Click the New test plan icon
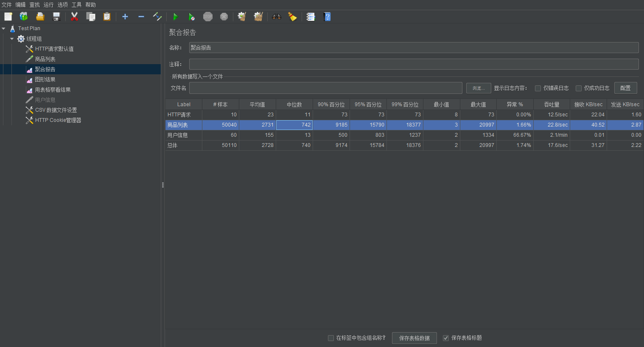 pyautogui.click(x=8, y=17)
